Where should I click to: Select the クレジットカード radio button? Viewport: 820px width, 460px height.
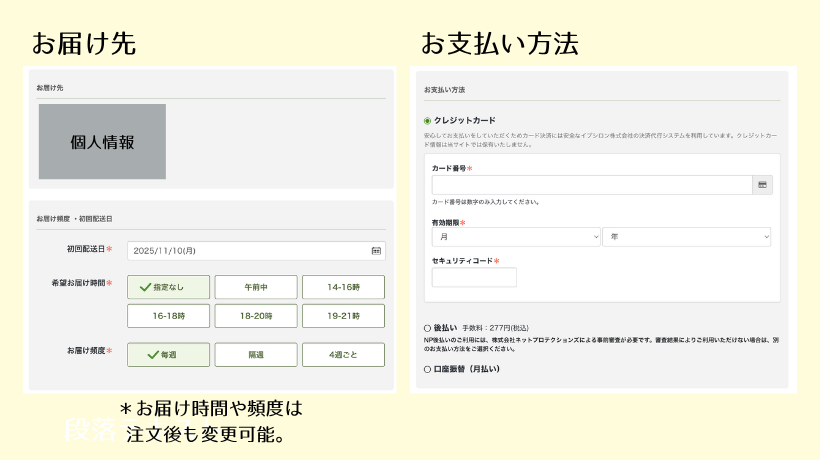[x=428, y=121]
